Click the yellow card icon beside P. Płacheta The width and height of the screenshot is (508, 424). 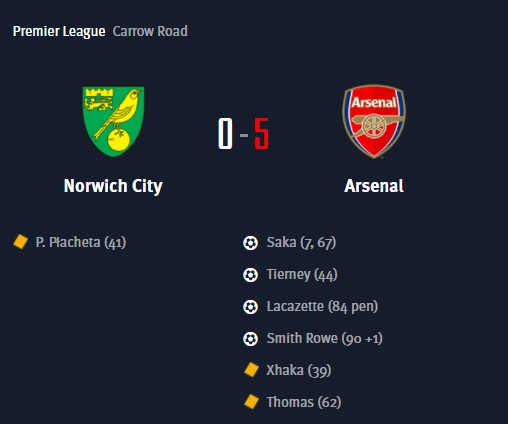coord(20,242)
